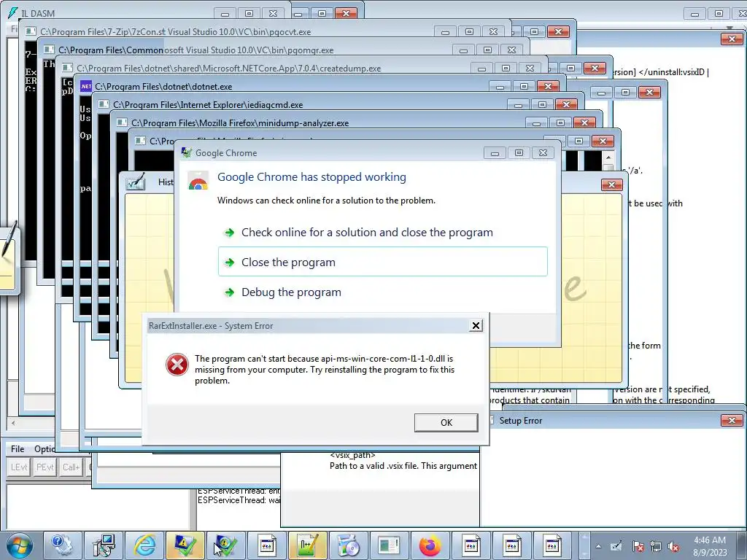
Task: Click the console scrollbar up arrow
Action: click(608, 157)
